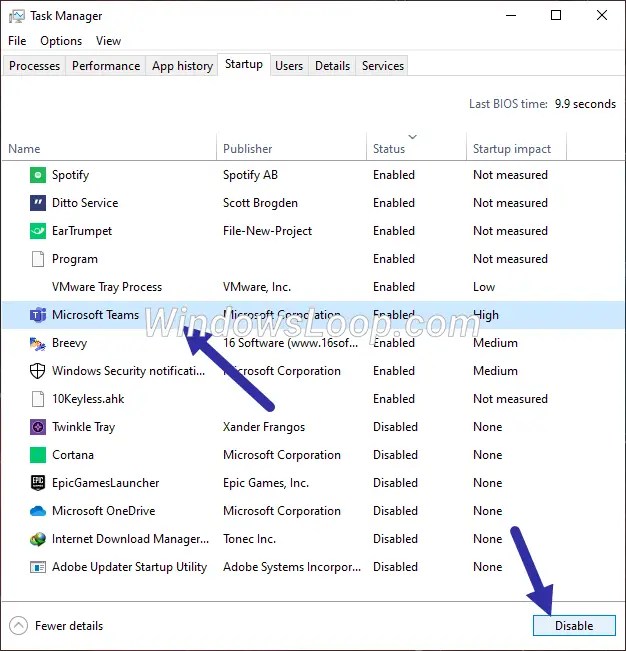The height and width of the screenshot is (651, 626).
Task: Click the green Cortana icon
Action: tap(38, 455)
